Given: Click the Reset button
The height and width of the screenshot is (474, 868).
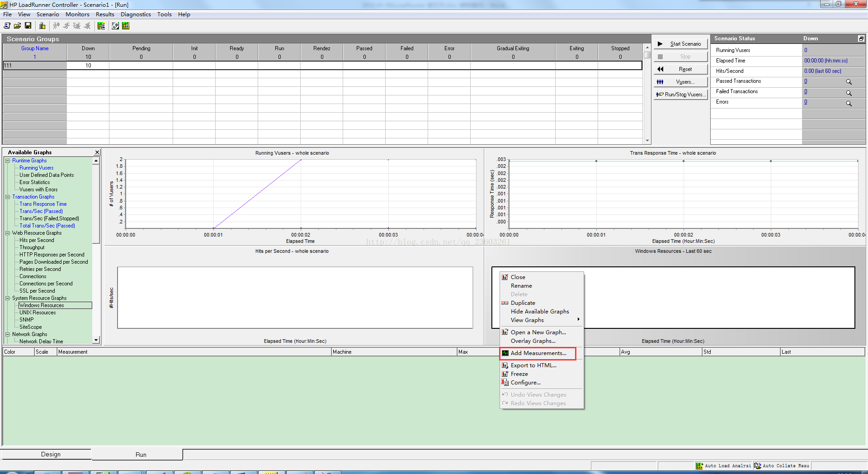Looking at the screenshot, I should 681,69.
